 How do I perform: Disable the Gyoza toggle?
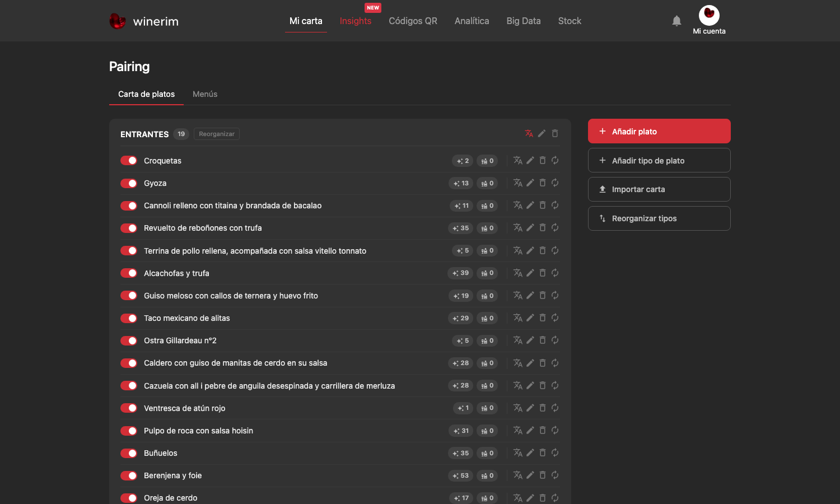(x=129, y=183)
